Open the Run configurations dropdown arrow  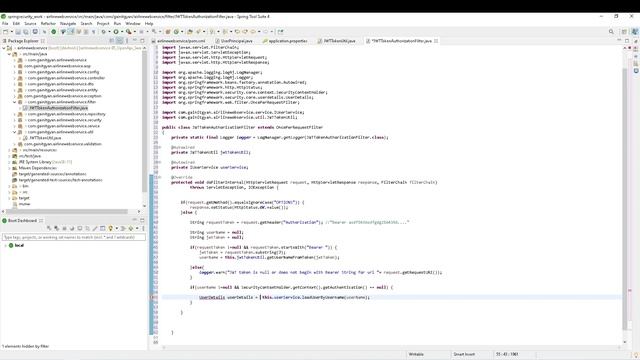122,32
